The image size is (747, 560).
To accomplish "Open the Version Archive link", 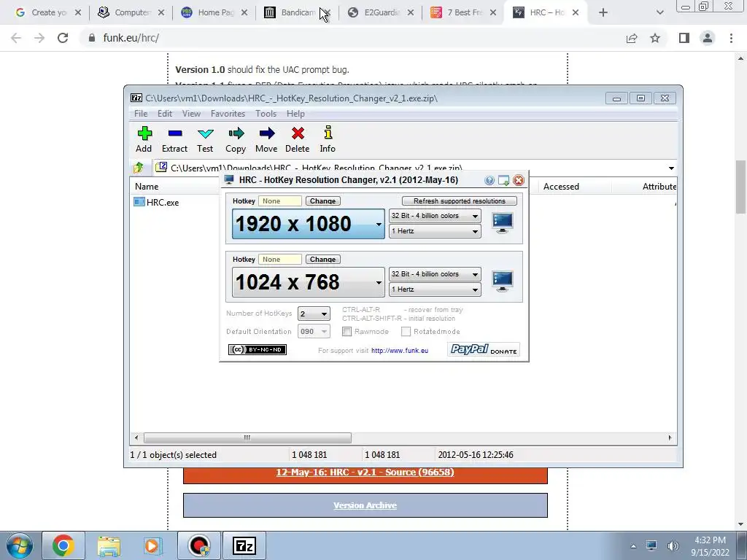I will pos(365,505).
